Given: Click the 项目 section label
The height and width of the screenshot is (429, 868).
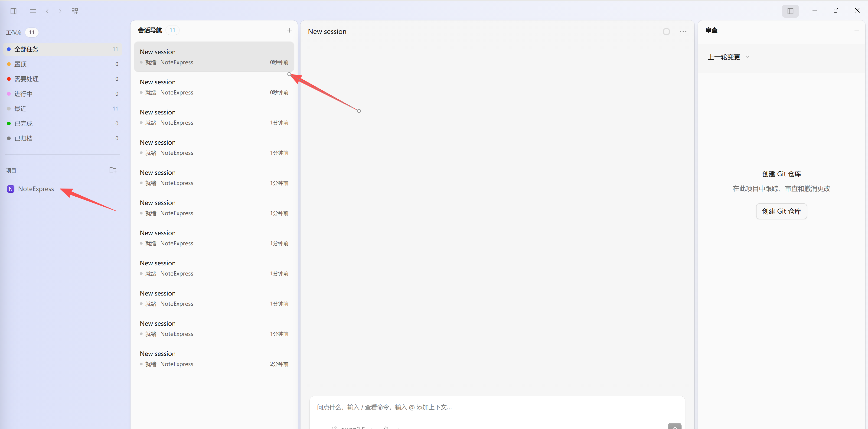Looking at the screenshot, I should [11, 170].
